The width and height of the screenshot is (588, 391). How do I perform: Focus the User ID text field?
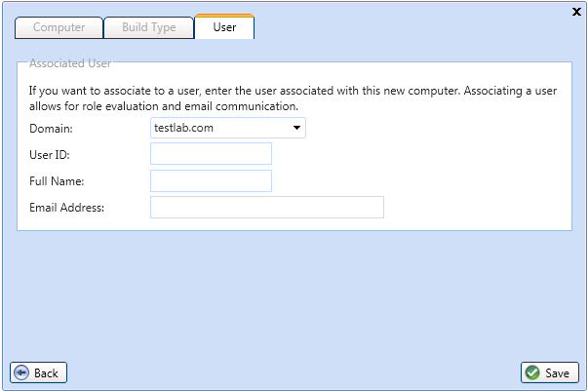point(212,154)
